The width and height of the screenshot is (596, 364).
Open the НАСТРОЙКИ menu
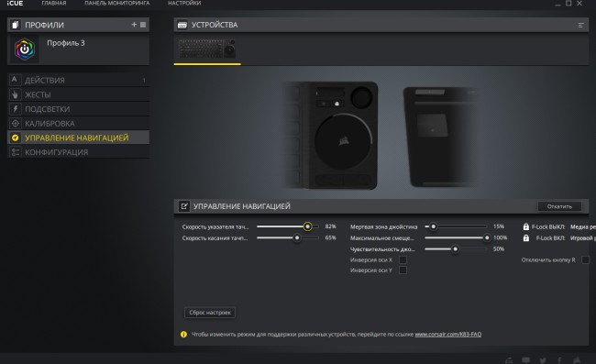184,3
